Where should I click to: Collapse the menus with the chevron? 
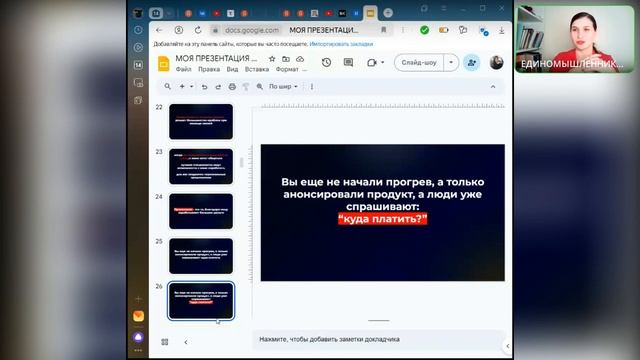(x=493, y=87)
